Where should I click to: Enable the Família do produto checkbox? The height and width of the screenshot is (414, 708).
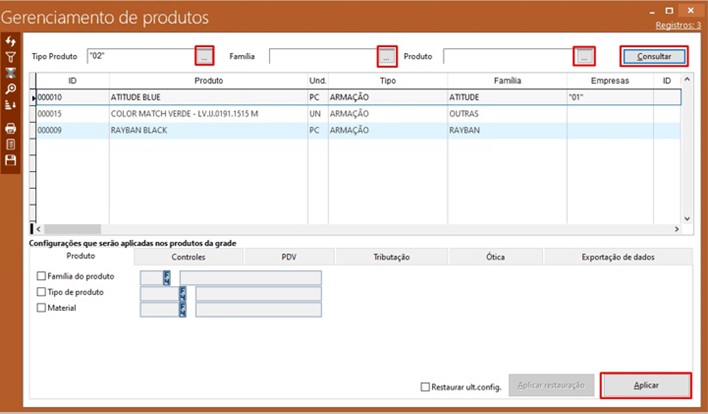pyautogui.click(x=41, y=277)
